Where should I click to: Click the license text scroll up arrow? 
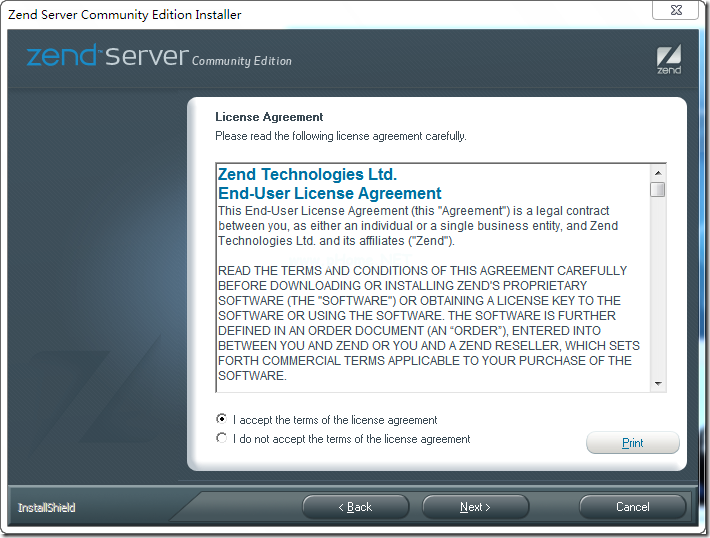pyautogui.click(x=657, y=173)
